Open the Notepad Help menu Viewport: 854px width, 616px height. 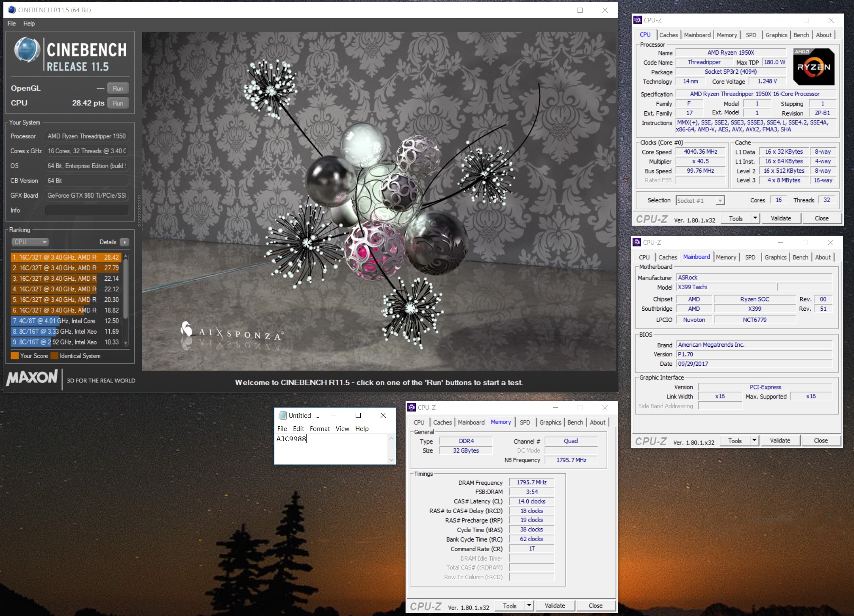pos(362,429)
